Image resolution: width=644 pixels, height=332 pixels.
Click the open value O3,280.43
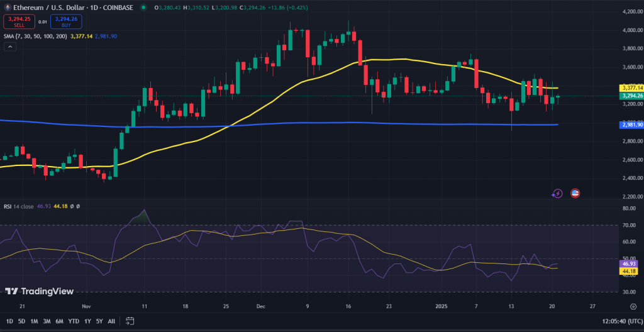coord(167,8)
